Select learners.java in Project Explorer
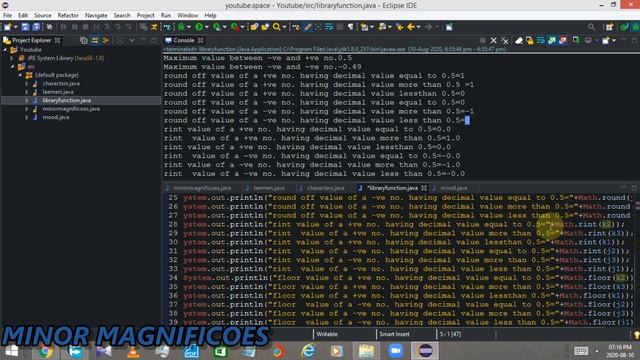Screen dimensions: 640x360 [x=58, y=92]
